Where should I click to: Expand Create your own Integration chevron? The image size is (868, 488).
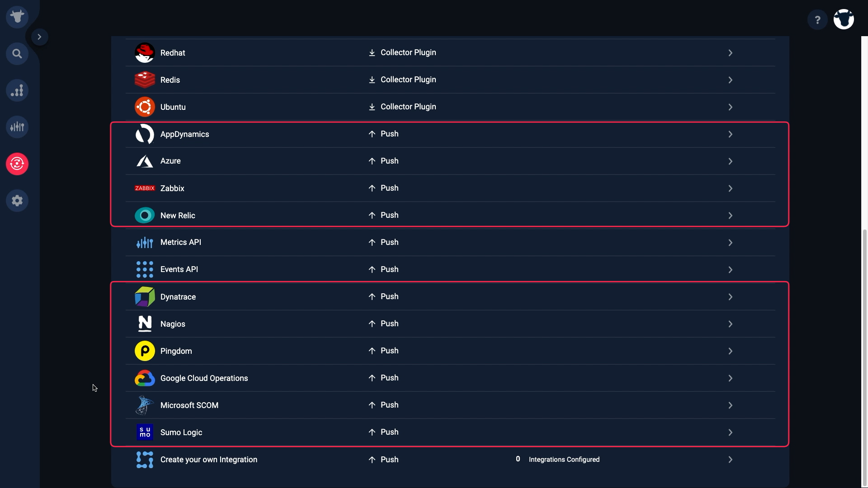(x=730, y=460)
